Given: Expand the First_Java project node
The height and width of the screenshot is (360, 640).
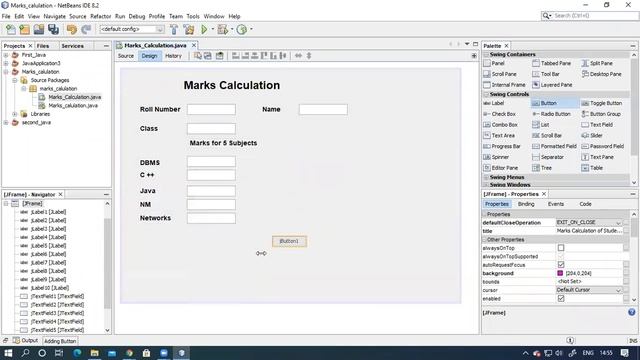Looking at the screenshot, I should pos(6,55).
